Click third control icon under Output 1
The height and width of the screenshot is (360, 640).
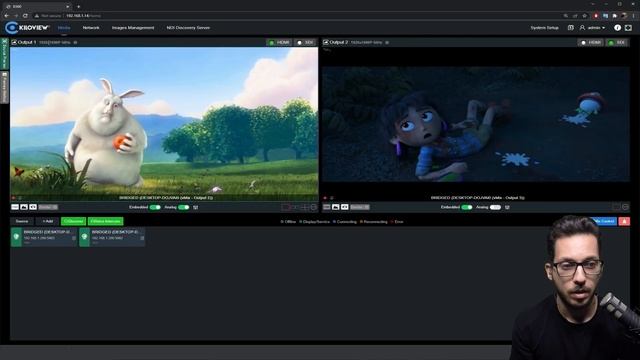33,207
